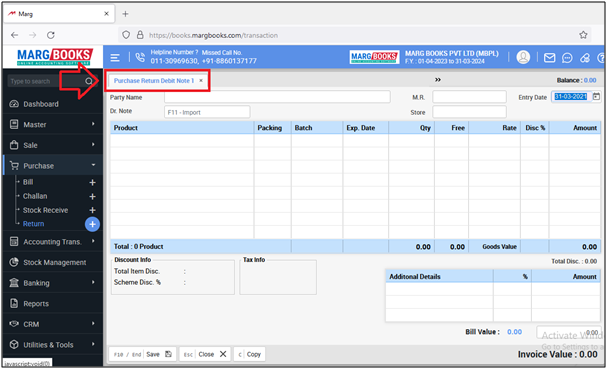This screenshot has height=369, width=608.
Task: Add new Purchase Bill with plus icon
Action: (x=92, y=183)
